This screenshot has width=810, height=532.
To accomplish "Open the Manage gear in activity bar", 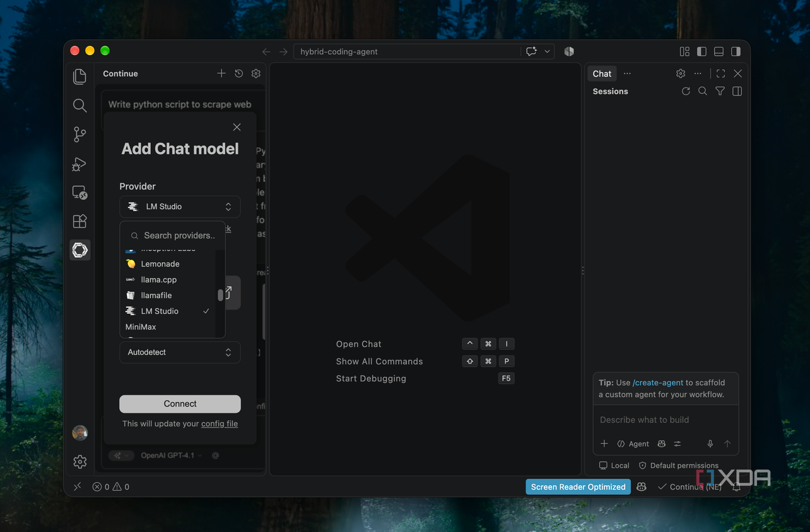I will 79,462.
